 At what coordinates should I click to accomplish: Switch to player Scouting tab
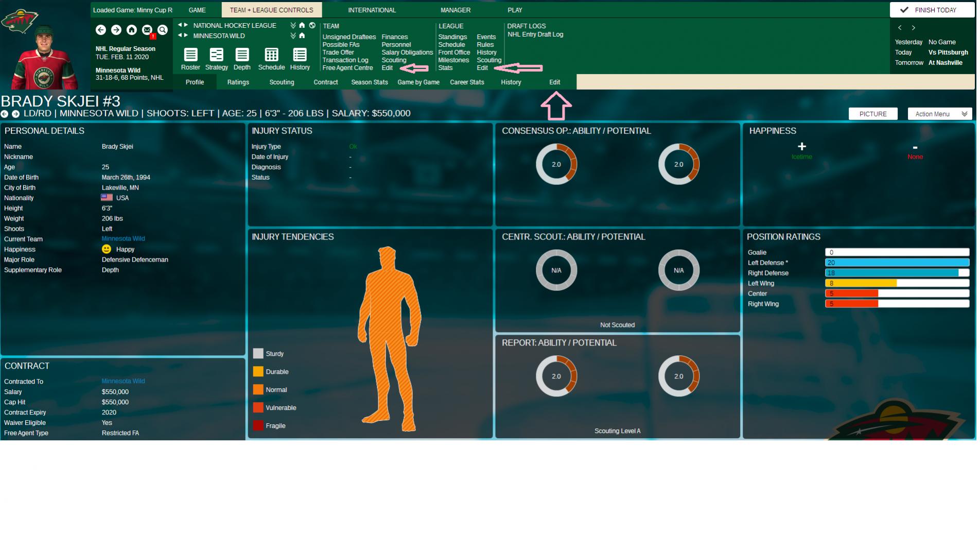tap(282, 82)
